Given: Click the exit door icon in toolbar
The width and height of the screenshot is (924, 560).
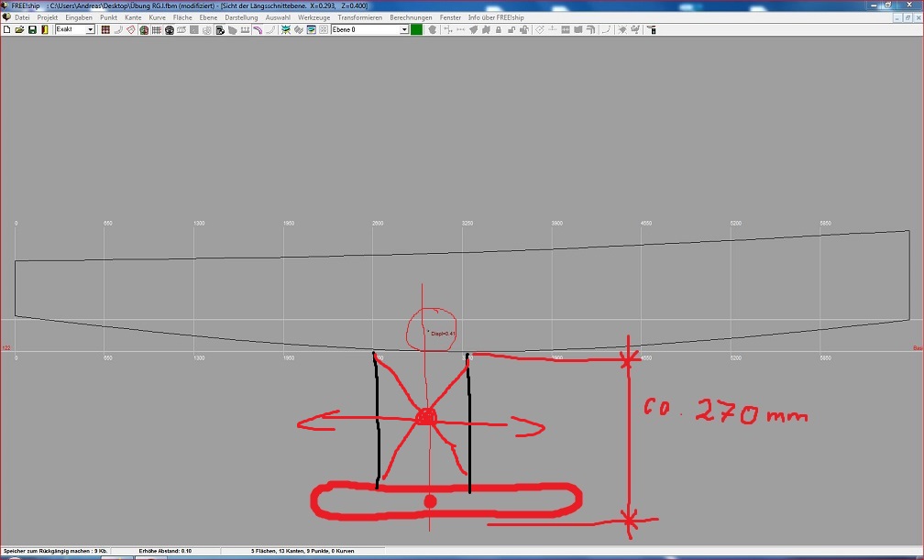Looking at the screenshot, I should 45,30.
